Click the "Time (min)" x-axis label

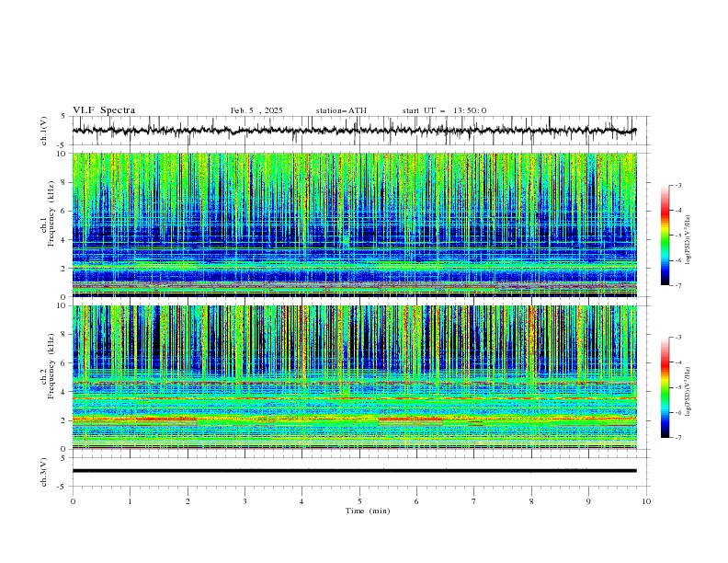(368, 511)
